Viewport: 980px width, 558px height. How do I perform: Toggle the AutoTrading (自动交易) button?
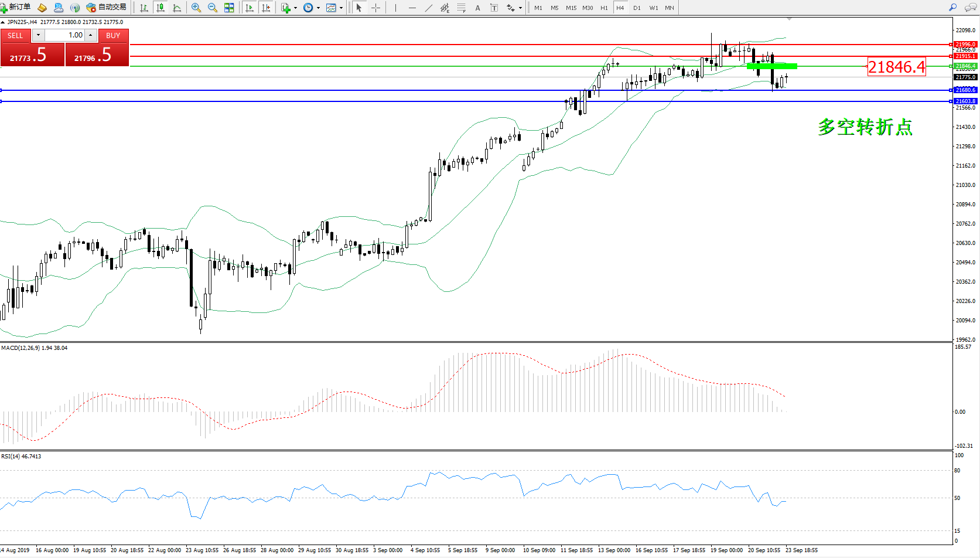tap(106, 7)
